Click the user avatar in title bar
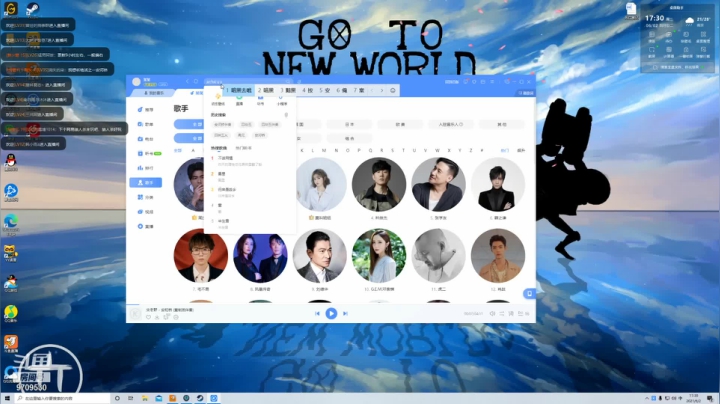This screenshot has width=720, height=404. (x=136, y=82)
